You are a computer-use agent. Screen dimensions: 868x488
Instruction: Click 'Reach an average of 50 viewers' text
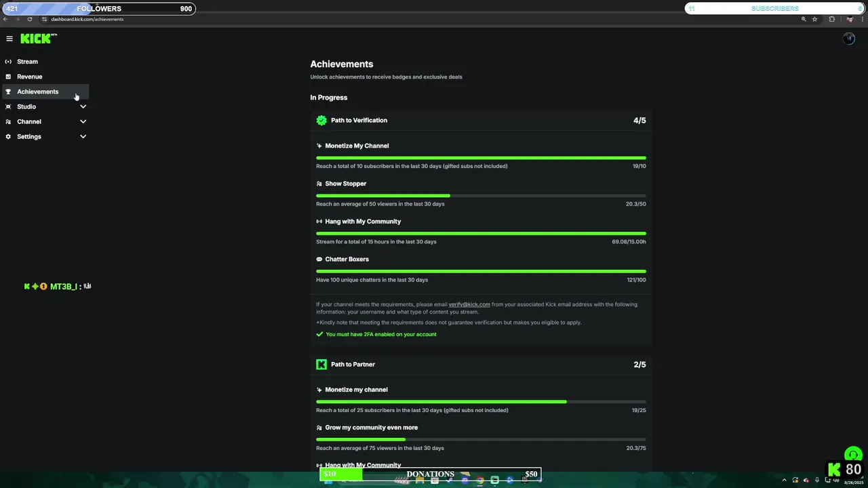380,204
